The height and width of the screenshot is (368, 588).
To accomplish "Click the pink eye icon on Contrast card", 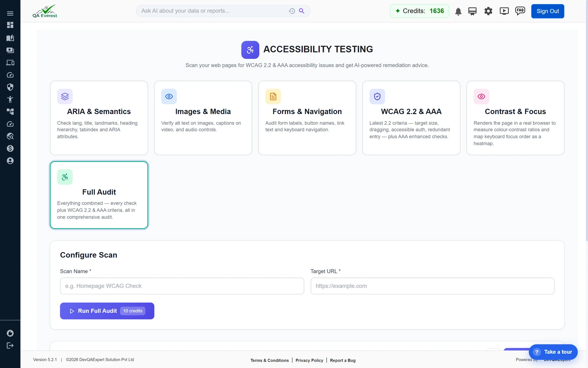I will [x=481, y=96].
